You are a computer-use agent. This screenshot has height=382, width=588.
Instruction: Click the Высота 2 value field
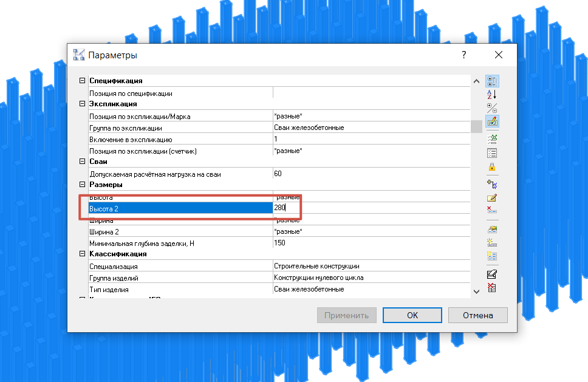(371, 208)
